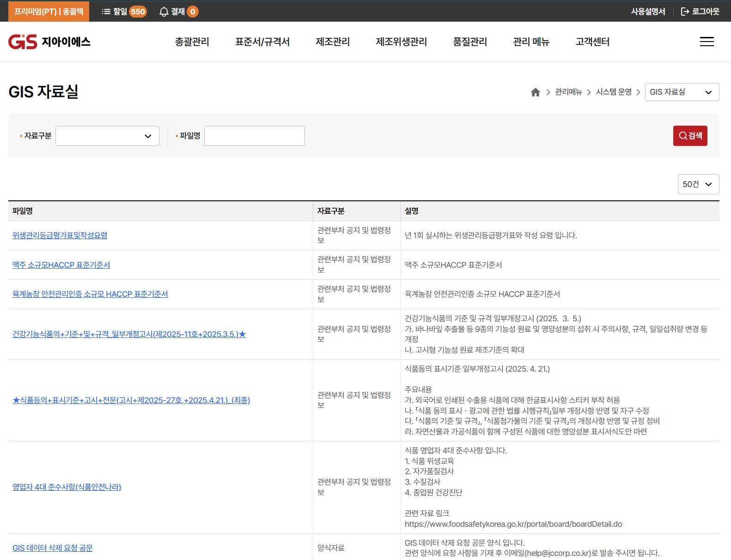Open the 할일 task list with 550 items
The image size is (731, 560).
click(123, 12)
